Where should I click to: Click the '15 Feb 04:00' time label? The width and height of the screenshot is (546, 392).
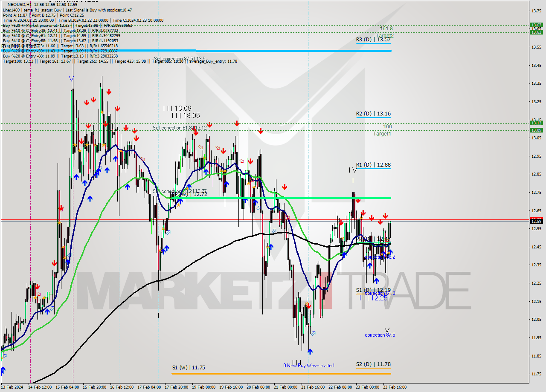point(67,387)
